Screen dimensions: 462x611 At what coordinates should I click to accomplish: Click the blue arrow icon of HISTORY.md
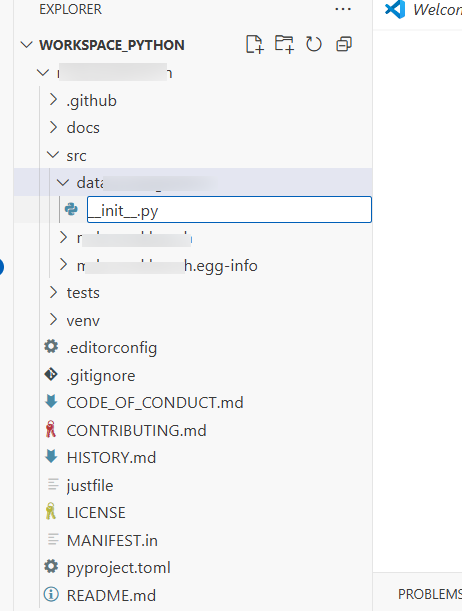tap(51, 456)
